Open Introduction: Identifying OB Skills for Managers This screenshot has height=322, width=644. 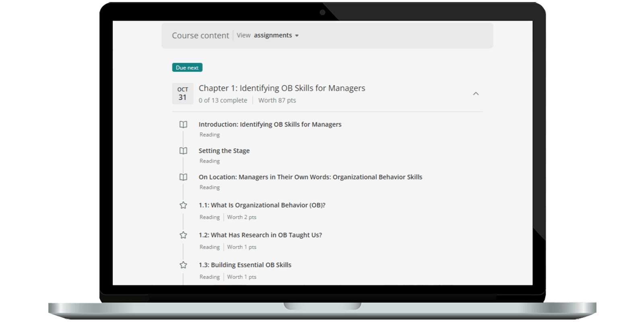(270, 124)
